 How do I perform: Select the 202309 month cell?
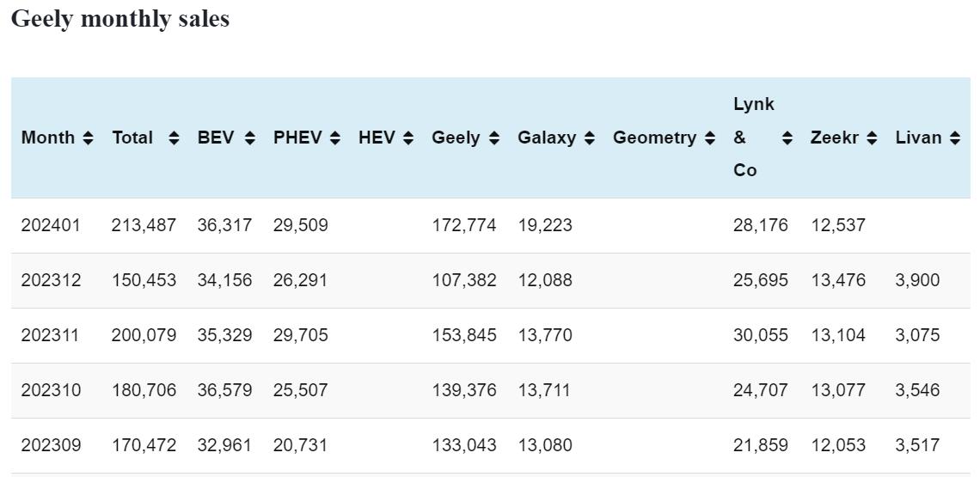51,445
